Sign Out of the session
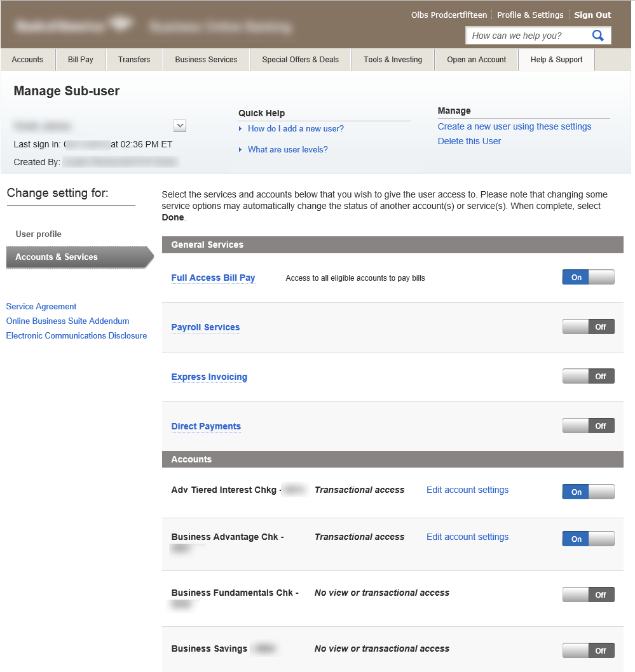This screenshot has height=672, width=635. (x=592, y=15)
